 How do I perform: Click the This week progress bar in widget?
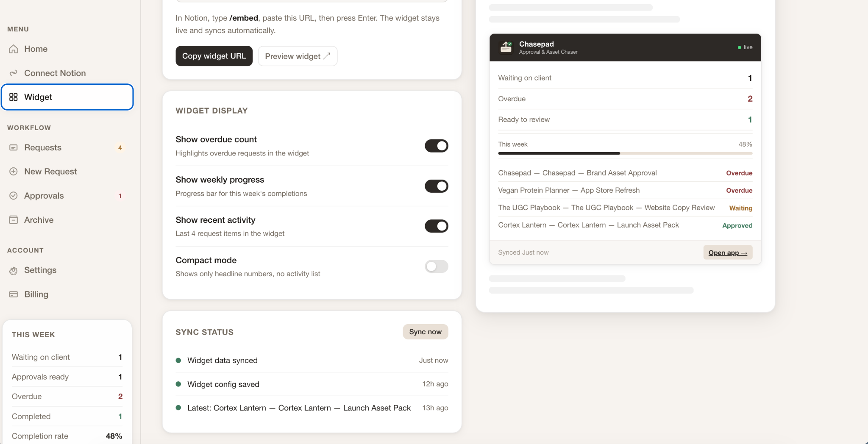[x=625, y=153]
